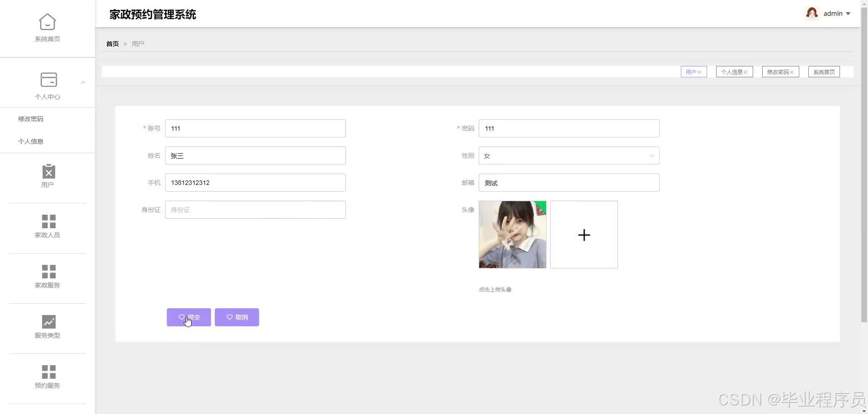Open the 预约服务 grid icon

[48, 372]
